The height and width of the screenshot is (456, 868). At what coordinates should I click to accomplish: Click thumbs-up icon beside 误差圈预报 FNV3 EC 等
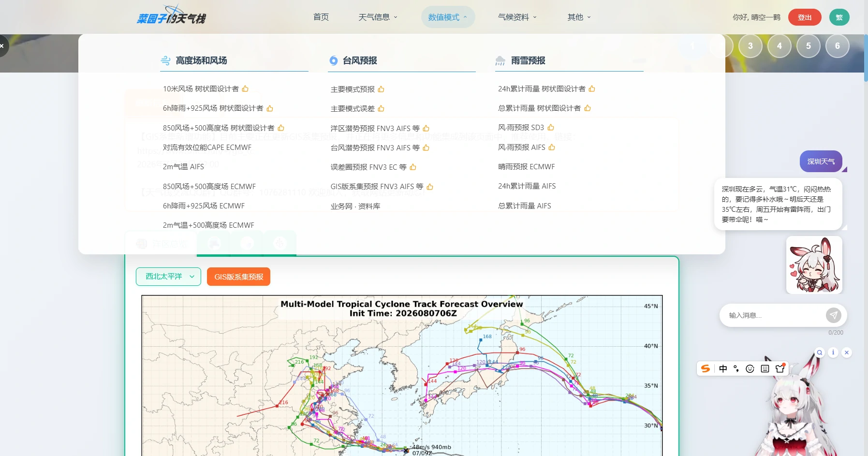pos(413,167)
